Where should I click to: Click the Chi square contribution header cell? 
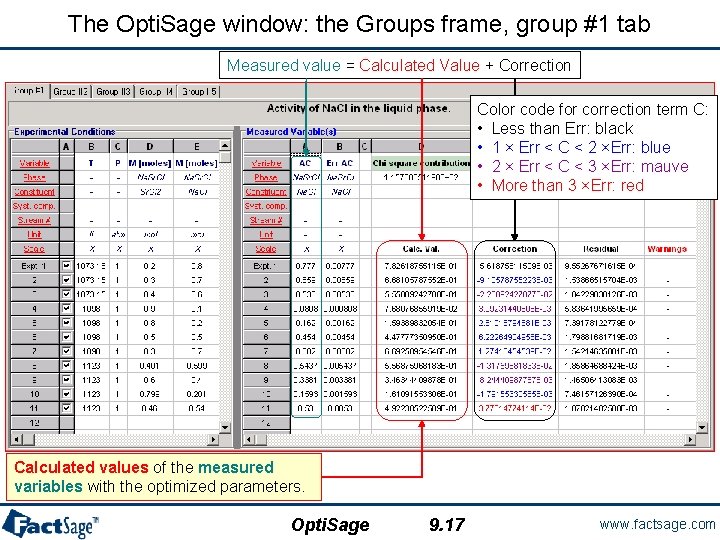pyautogui.click(x=422, y=163)
